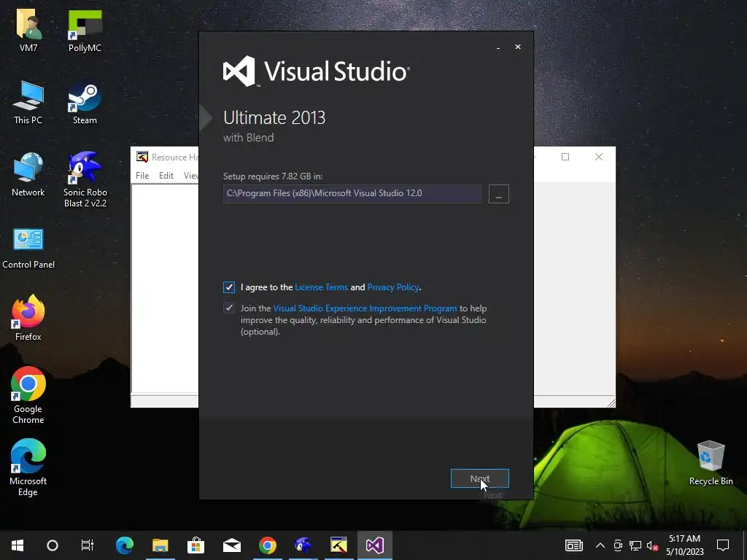The width and height of the screenshot is (747, 560).
Task: Open the File menu in Resource Hacker
Action: [142, 176]
